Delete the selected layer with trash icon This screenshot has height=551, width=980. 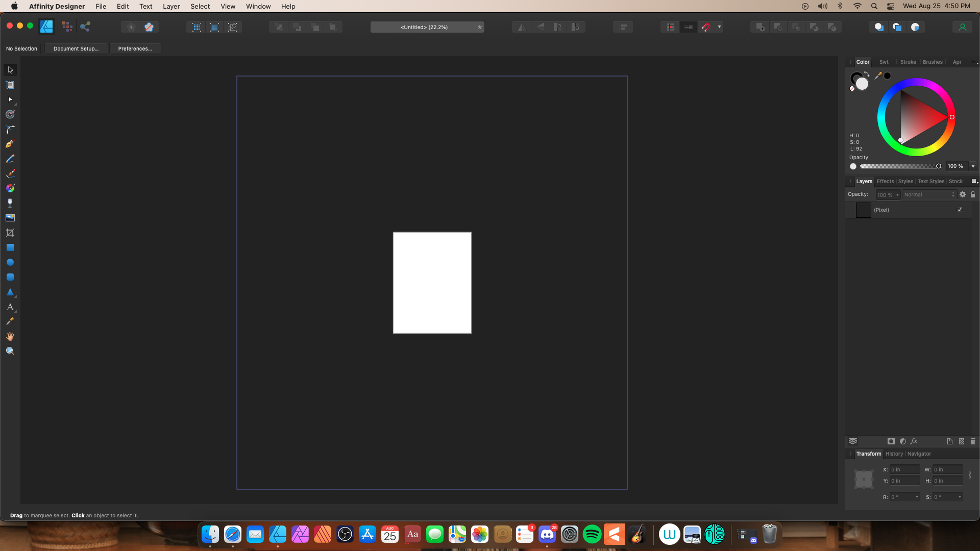(973, 441)
